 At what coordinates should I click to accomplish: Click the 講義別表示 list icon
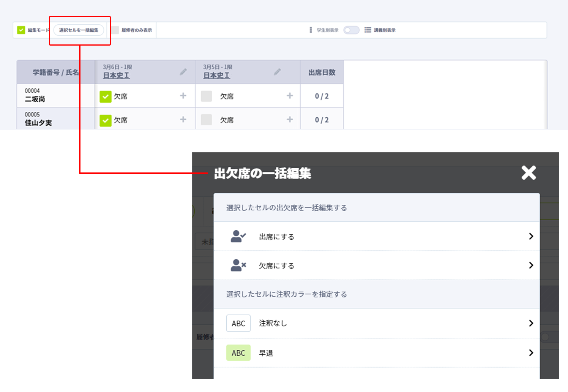368,30
